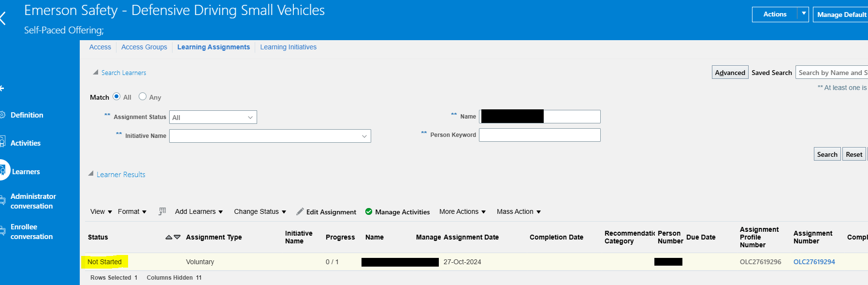868x285 pixels.
Task: Click the Voluntary assignment type cell
Action: tap(200, 262)
